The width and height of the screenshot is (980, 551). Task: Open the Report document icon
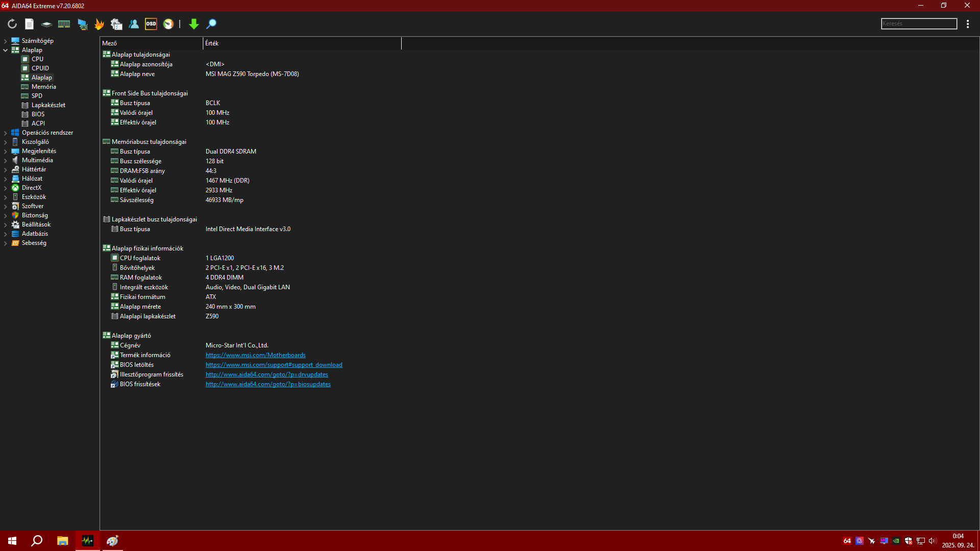tap(29, 24)
